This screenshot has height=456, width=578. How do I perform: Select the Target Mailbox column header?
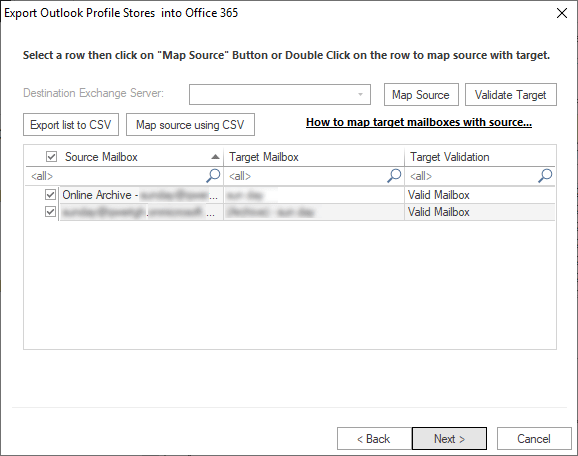click(314, 157)
